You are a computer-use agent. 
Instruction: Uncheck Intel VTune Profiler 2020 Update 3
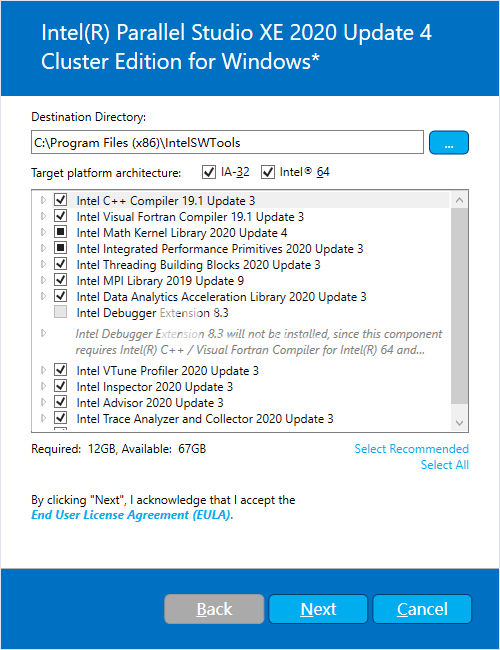(x=61, y=370)
